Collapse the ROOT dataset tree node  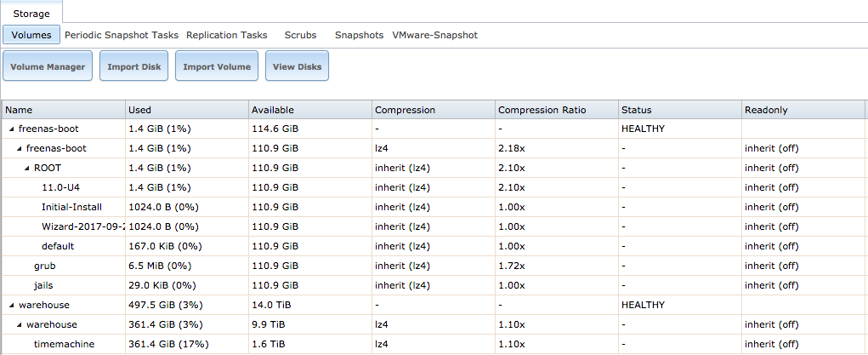click(x=26, y=169)
